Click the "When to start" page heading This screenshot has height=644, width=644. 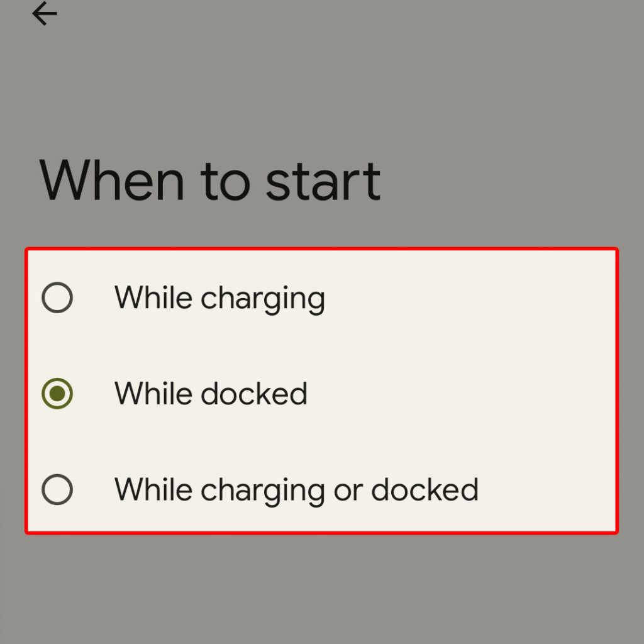click(x=210, y=181)
